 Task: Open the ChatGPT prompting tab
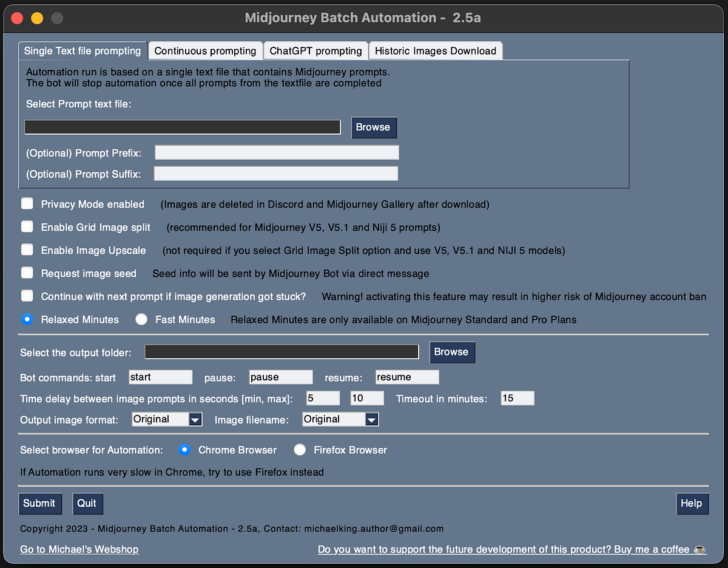(315, 50)
